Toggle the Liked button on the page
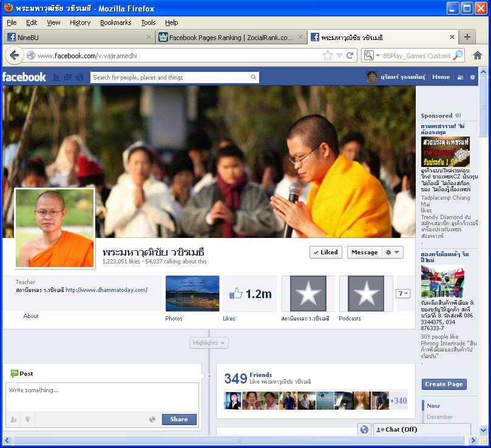 326,253
